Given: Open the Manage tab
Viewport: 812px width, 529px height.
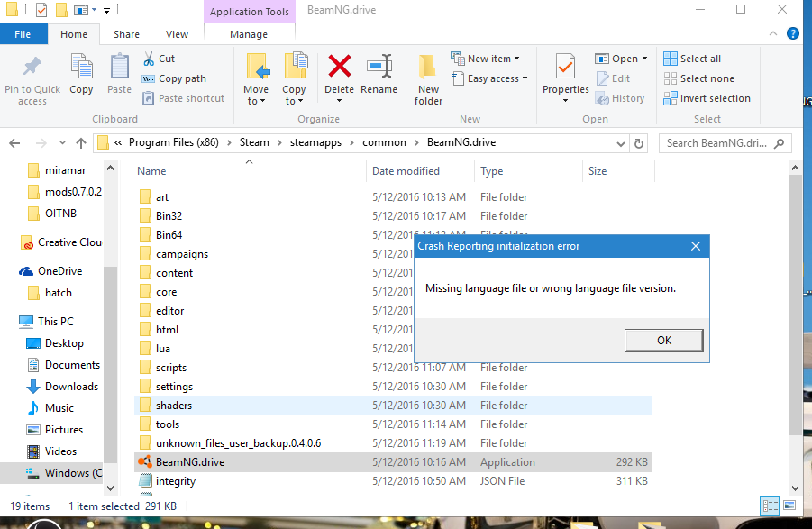Looking at the screenshot, I should tap(249, 34).
